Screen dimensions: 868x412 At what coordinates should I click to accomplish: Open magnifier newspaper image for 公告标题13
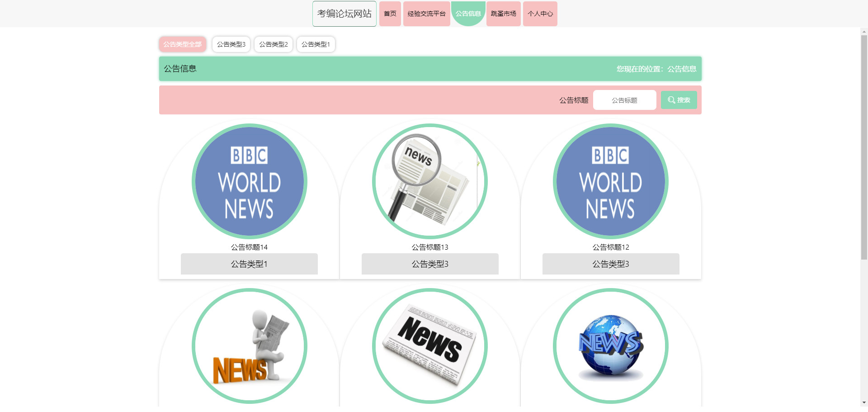click(x=430, y=181)
